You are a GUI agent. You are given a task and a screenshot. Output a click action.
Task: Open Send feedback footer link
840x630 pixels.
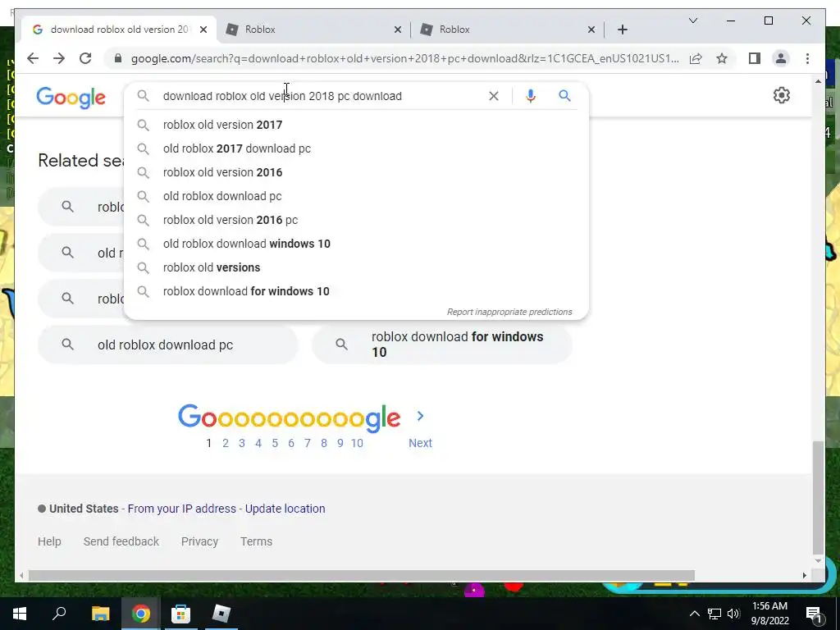(x=121, y=541)
